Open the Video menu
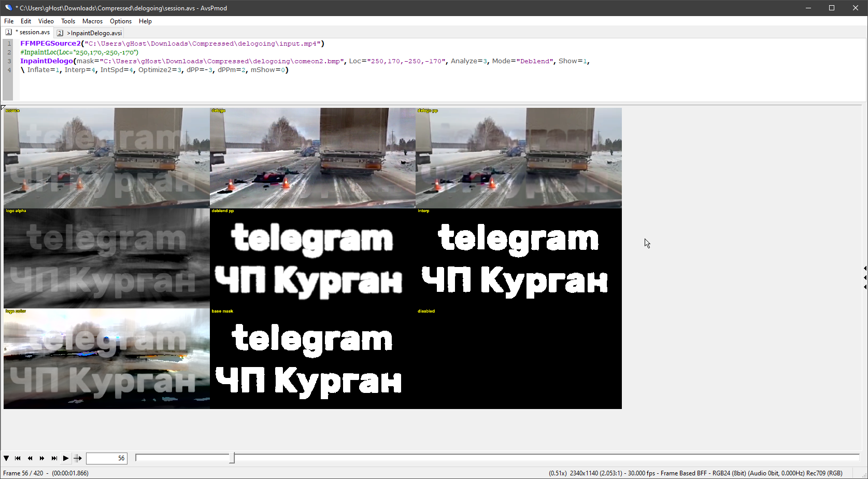The width and height of the screenshot is (868, 479). click(46, 21)
